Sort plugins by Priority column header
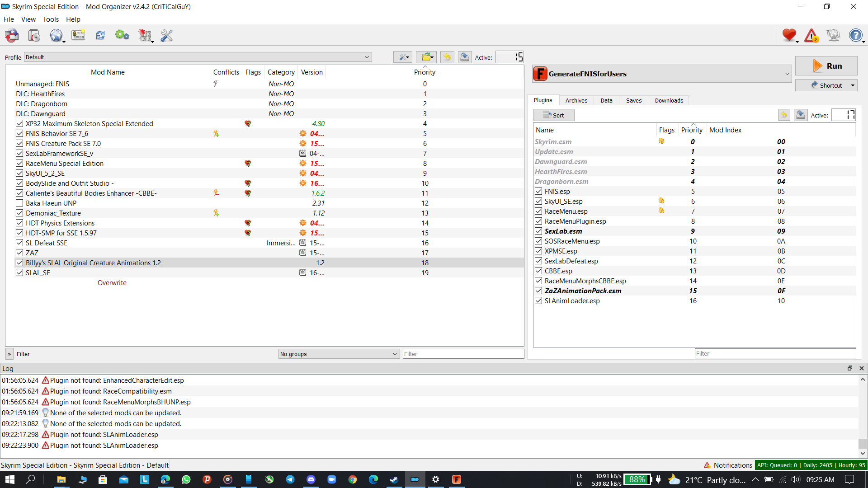Viewport: 868px width, 488px height. pyautogui.click(x=692, y=130)
